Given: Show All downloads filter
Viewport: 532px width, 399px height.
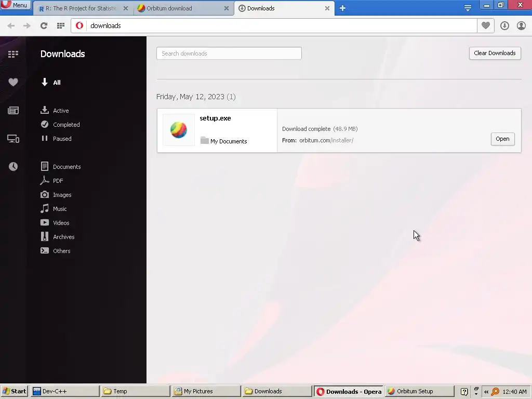Looking at the screenshot, I should pos(51,83).
